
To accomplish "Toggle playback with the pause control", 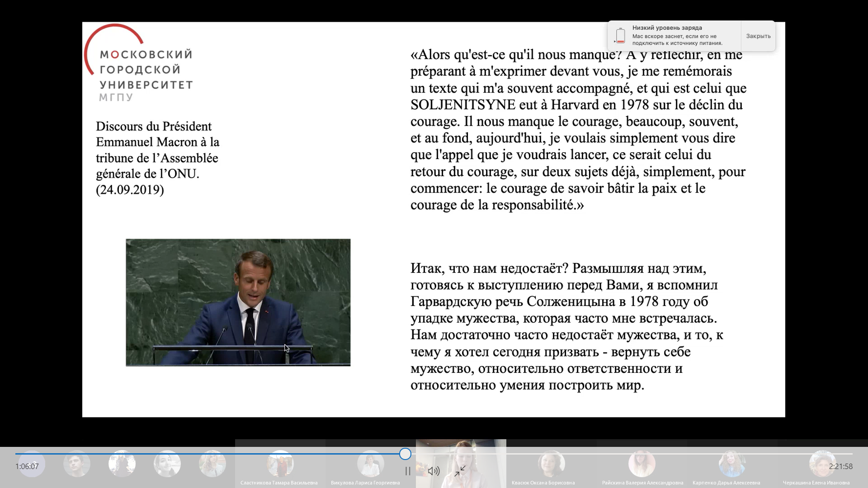I will coord(407,471).
